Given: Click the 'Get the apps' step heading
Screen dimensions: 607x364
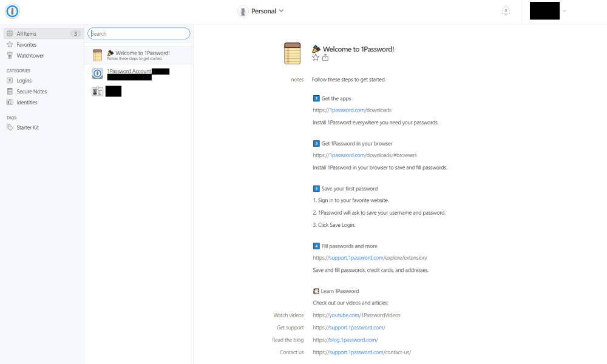Looking at the screenshot, I should (x=336, y=99).
